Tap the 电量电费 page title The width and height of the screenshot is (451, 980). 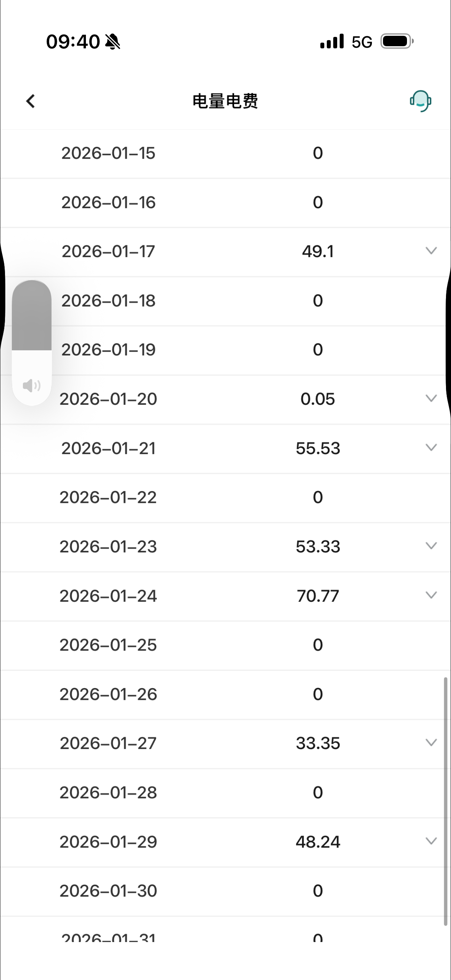225,101
